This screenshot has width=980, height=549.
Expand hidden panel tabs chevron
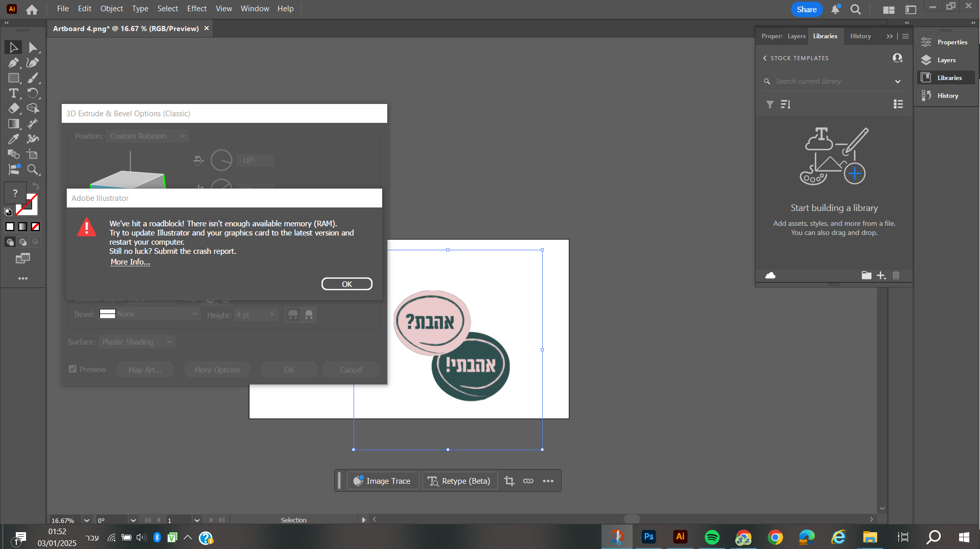pyautogui.click(x=890, y=36)
